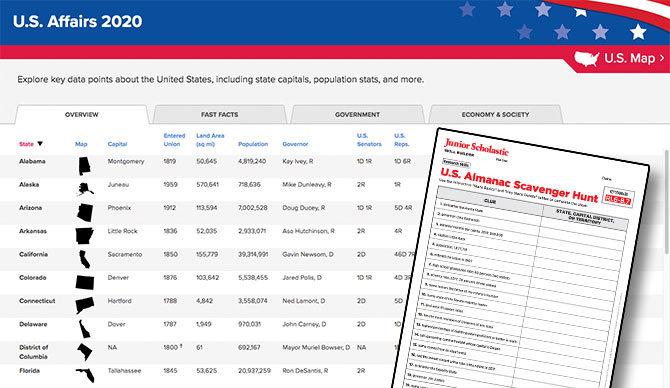Click the capital Phoenix
This screenshot has height=388, width=670.
click(119, 208)
